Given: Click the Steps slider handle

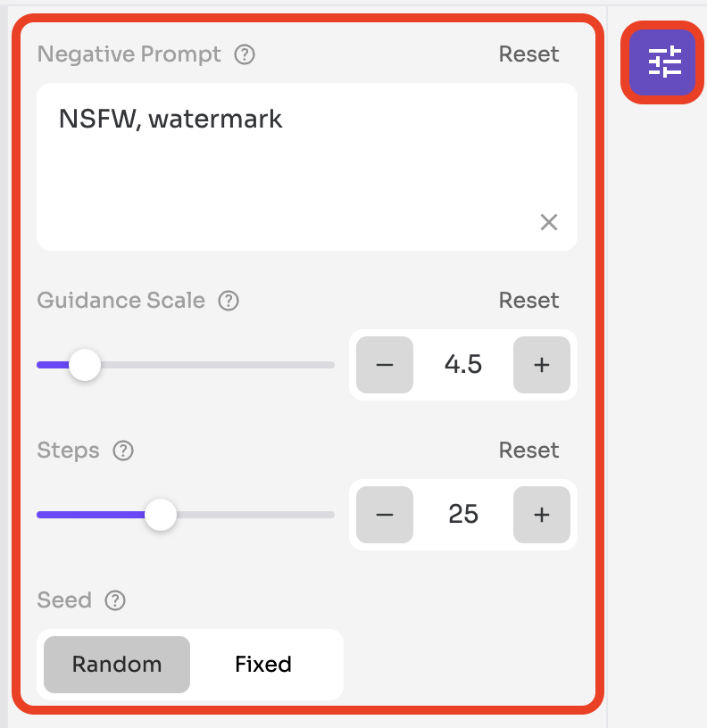Looking at the screenshot, I should coord(161,515).
